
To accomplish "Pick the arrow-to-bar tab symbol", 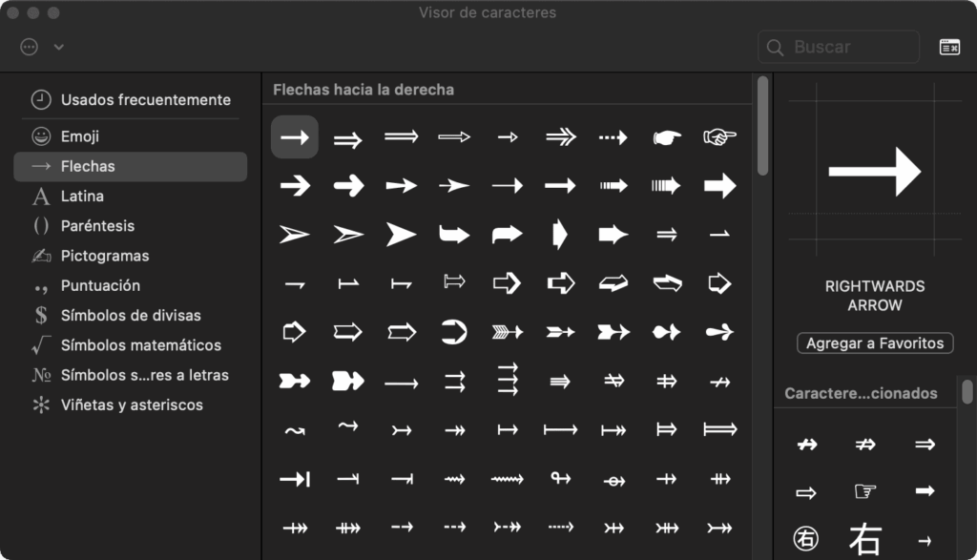I will click(x=295, y=479).
